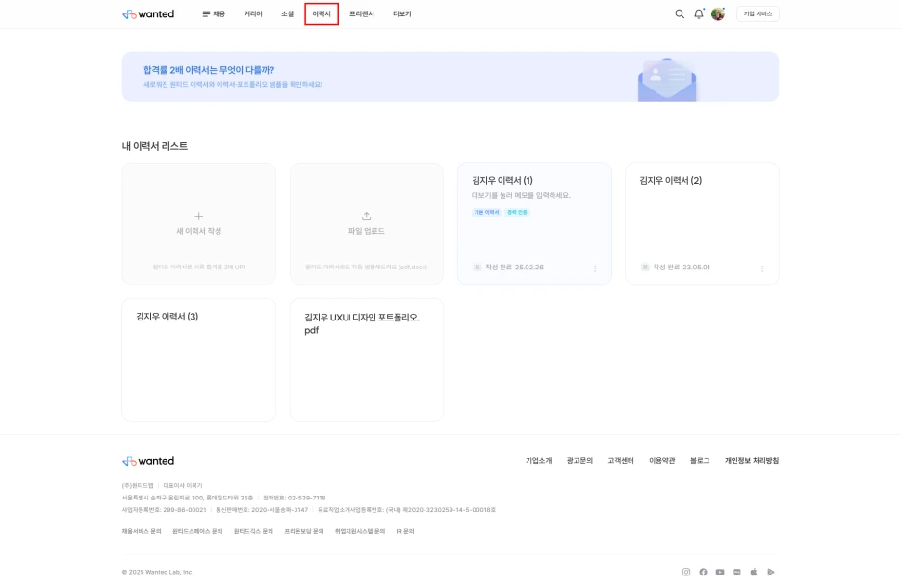Expand the 더보기 menu
This screenshot has height=588, width=901.
401,13
